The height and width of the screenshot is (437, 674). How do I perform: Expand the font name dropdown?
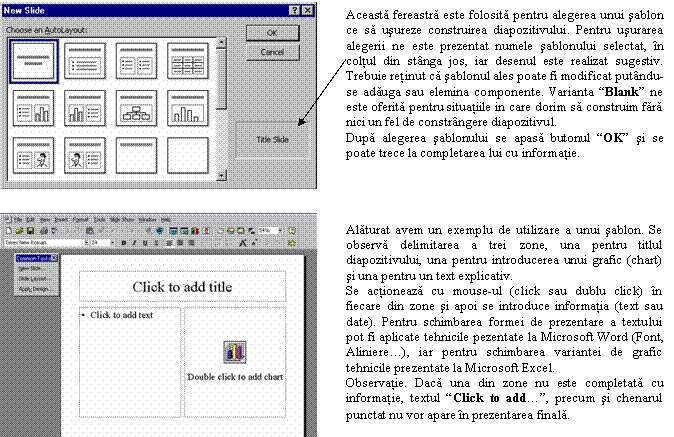tap(84, 241)
